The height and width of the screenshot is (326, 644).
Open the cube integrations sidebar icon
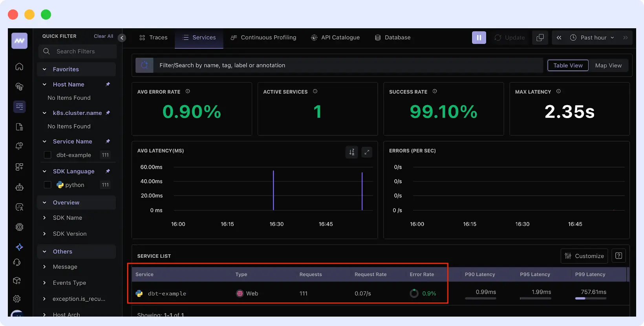pos(17,280)
